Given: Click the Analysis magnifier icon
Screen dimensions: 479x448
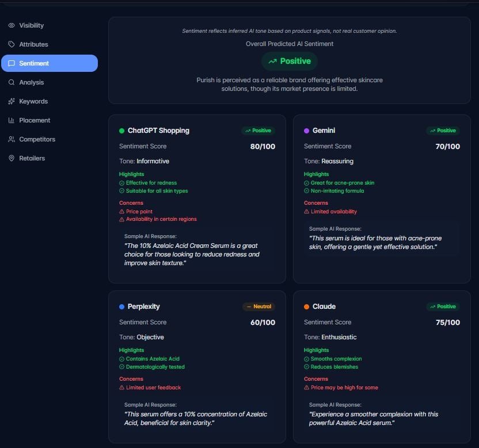Looking at the screenshot, I should 12,82.
